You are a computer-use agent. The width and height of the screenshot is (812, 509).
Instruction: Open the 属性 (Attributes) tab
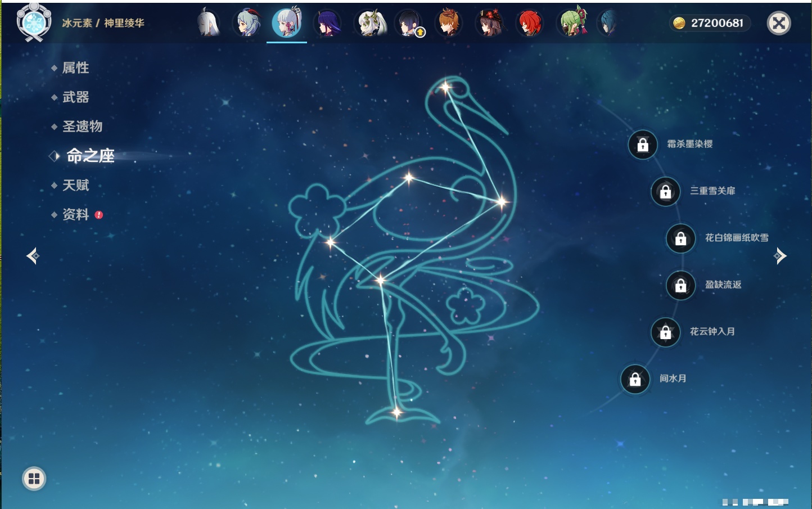click(x=75, y=68)
